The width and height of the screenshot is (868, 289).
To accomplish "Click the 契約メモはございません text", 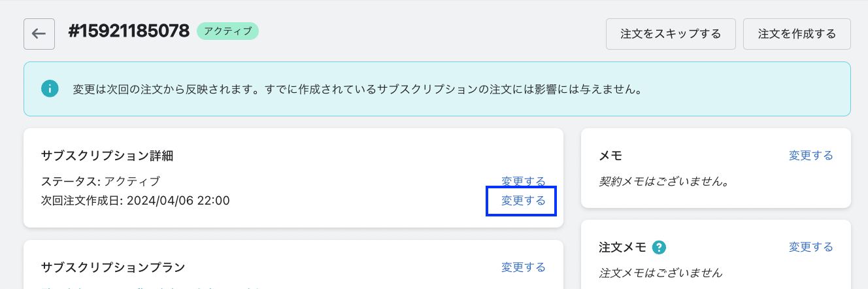I will [663, 181].
